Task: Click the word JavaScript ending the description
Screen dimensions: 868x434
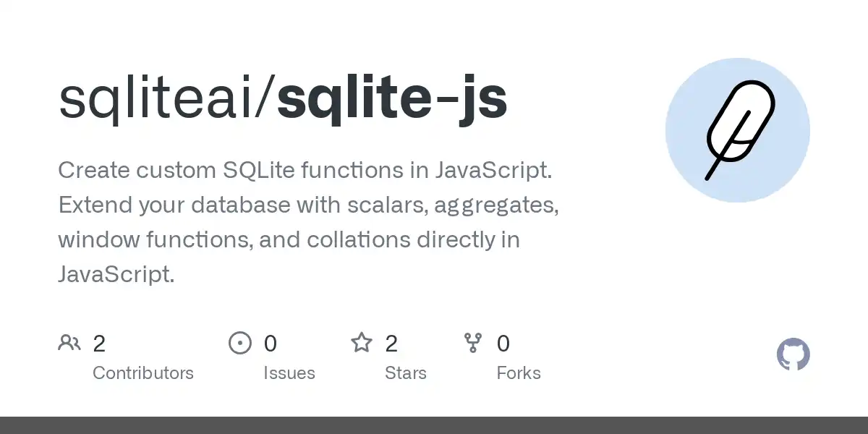Action: [x=116, y=275]
